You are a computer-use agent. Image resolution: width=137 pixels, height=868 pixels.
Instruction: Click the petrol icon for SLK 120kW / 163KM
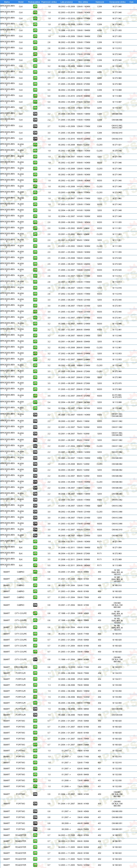pyautogui.click(x=35, y=542)
